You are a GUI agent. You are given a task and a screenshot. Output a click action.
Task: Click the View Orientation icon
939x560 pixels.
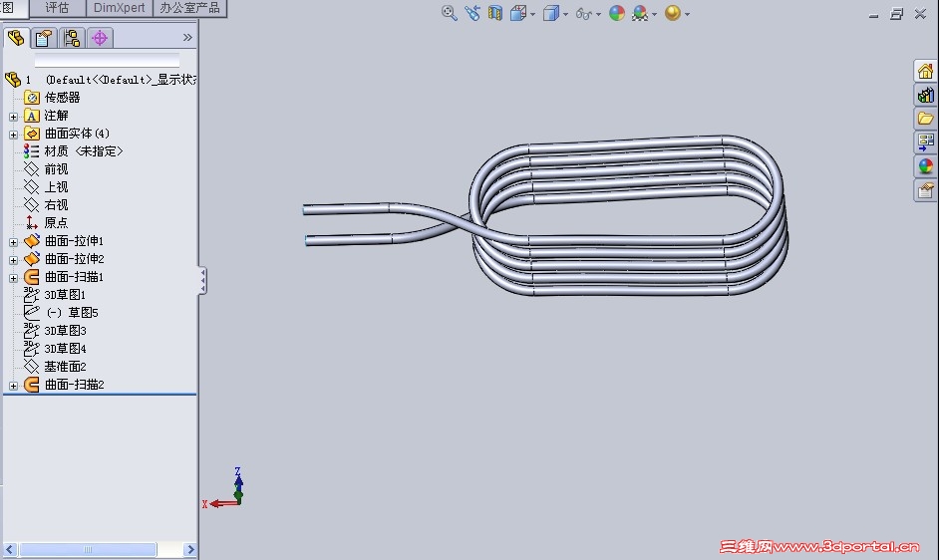coord(518,13)
